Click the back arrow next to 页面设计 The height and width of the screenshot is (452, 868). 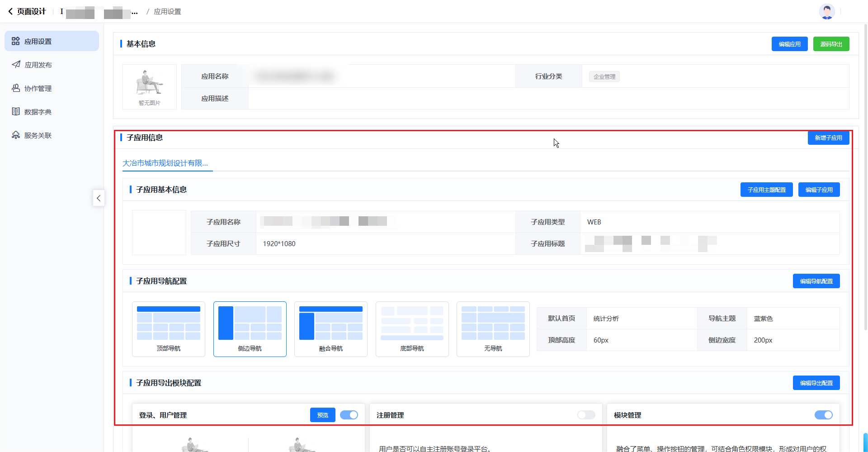coord(10,11)
